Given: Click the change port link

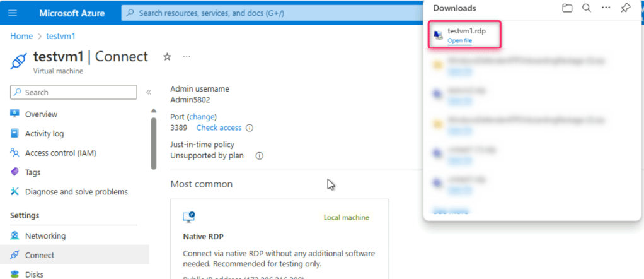Looking at the screenshot, I should [202, 117].
